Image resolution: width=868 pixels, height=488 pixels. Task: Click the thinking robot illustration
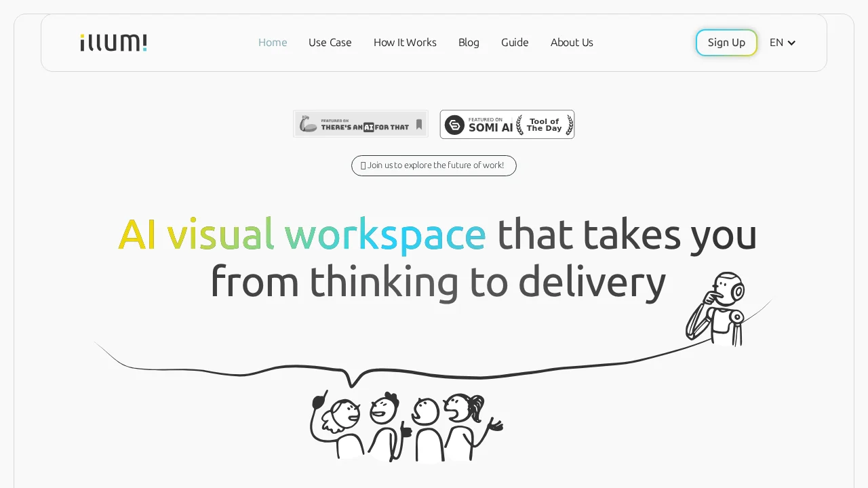pyautogui.click(x=717, y=308)
